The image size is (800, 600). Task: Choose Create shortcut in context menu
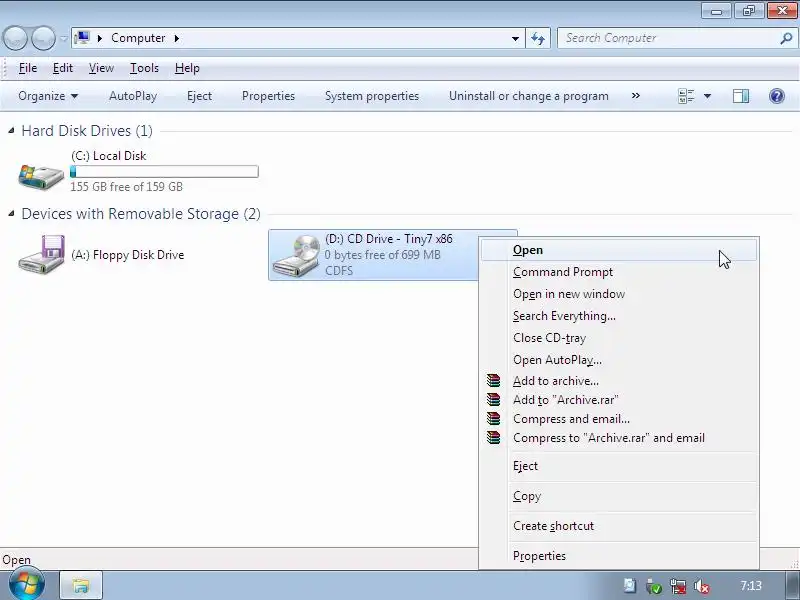619,526
